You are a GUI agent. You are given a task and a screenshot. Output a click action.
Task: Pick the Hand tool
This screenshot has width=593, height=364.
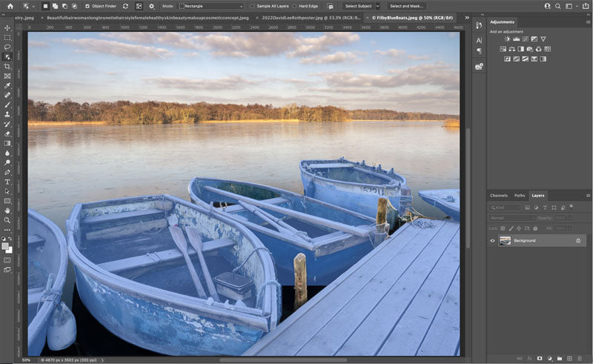pos(7,211)
